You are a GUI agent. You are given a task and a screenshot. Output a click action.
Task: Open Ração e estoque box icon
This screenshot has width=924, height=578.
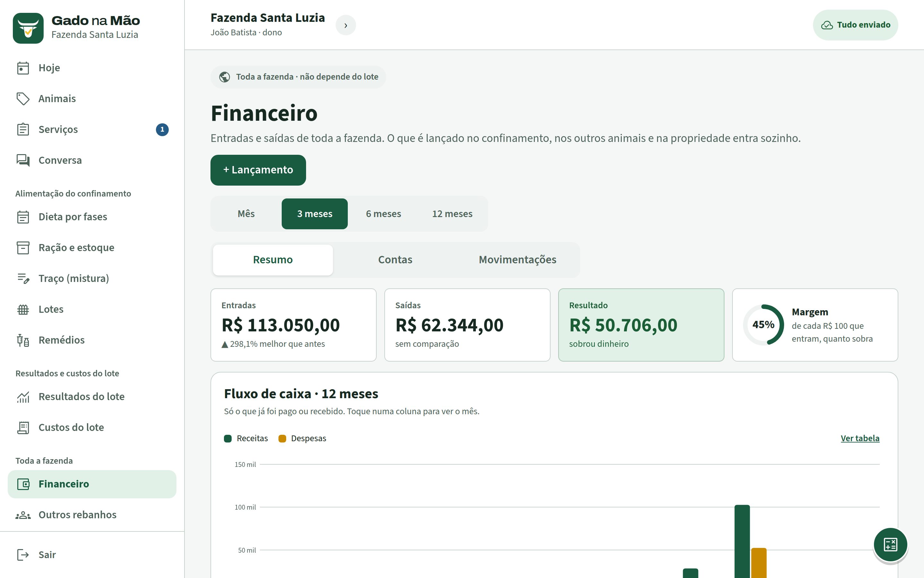[23, 248]
